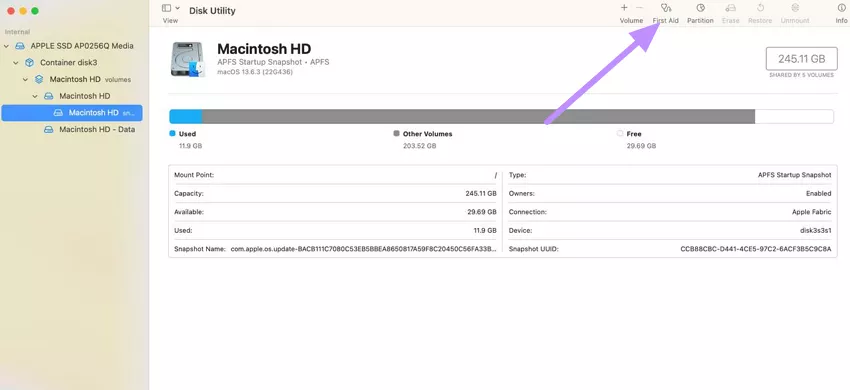The height and width of the screenshot is (390, 850).
Task: Click the Snapshot UUID value
Action: click(756, 249)
